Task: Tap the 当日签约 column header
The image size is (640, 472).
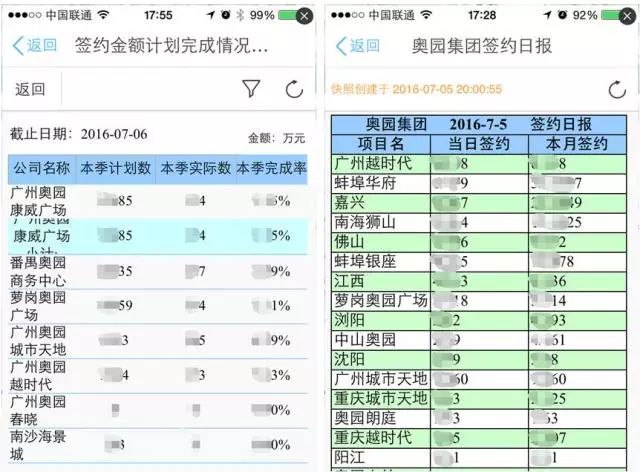Action: [x=479, y=144]
